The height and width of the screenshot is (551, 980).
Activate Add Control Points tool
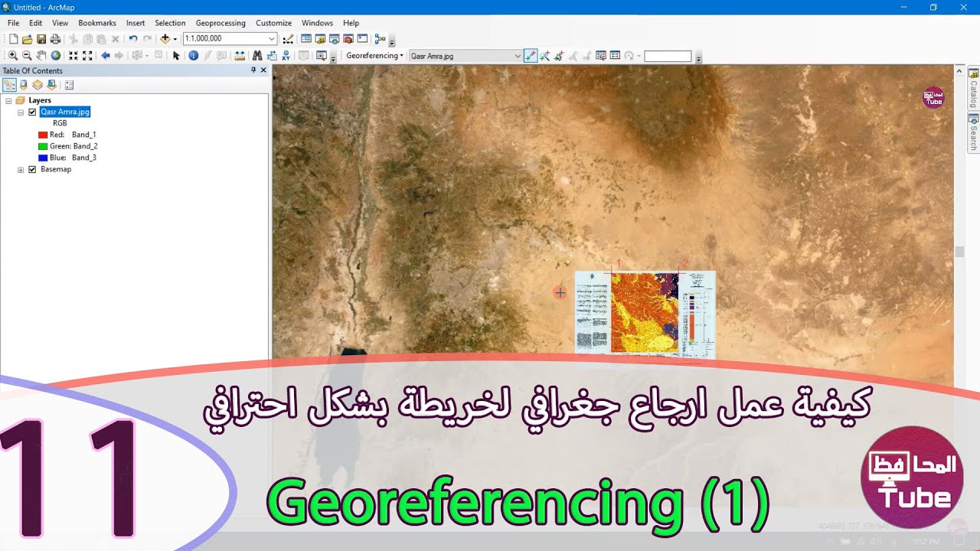pyautogui.click(x=531, y=55)
